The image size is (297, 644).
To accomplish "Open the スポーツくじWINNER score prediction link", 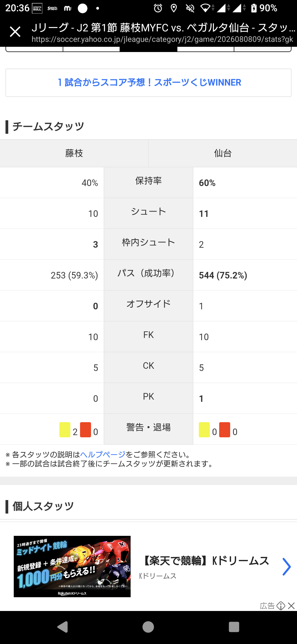I will [x=148, y=83].
